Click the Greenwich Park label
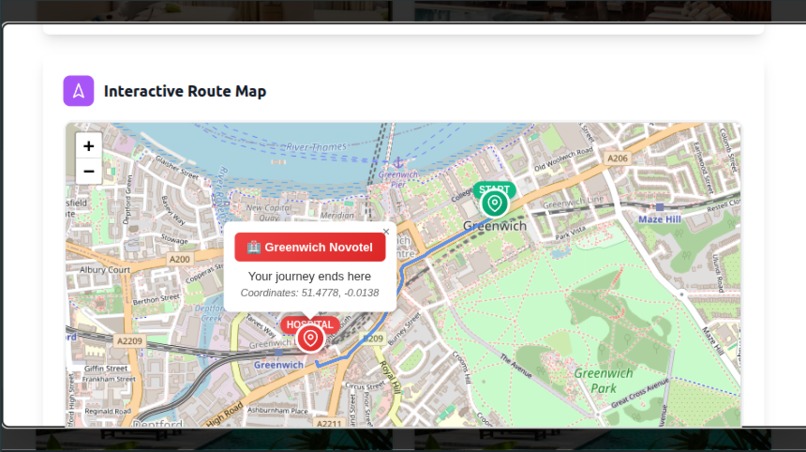 tap(603, 381)
